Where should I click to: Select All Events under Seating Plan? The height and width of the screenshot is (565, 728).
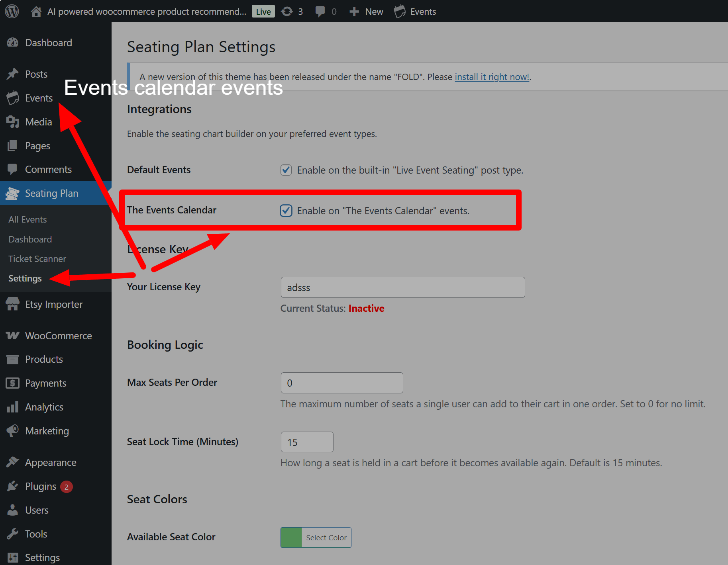[x=27, y=219]
